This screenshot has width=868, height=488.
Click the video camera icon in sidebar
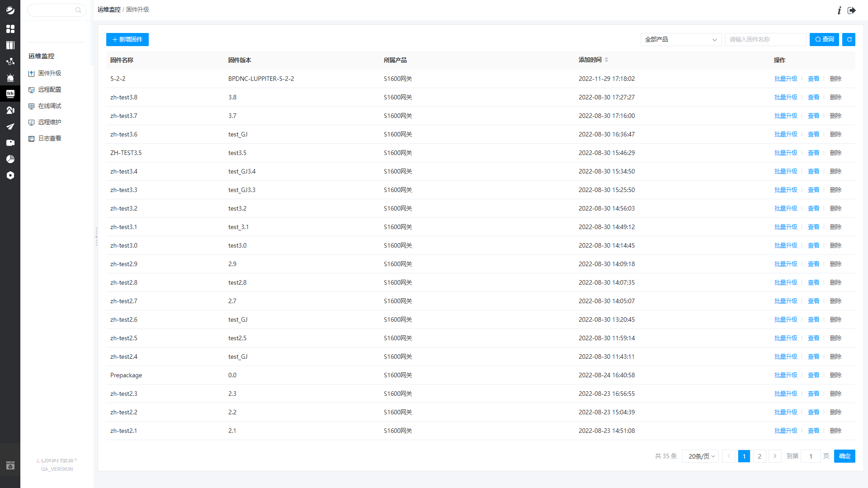coord(10,143)
